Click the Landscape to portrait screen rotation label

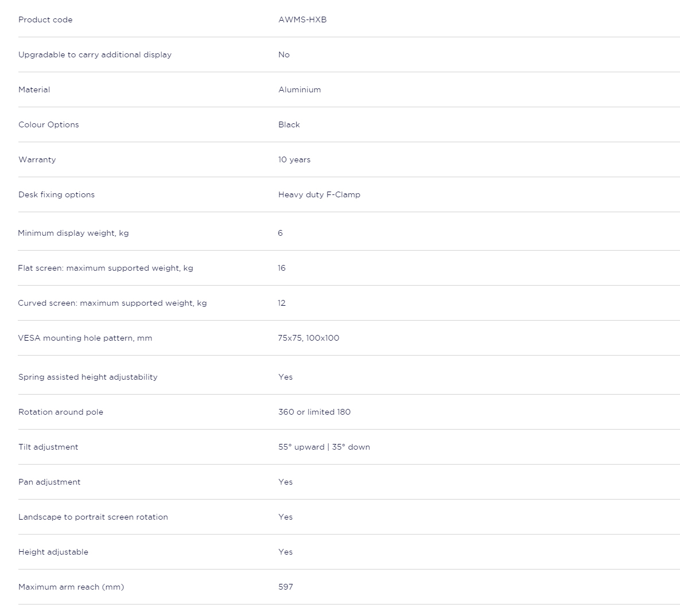tap(93, 517)
